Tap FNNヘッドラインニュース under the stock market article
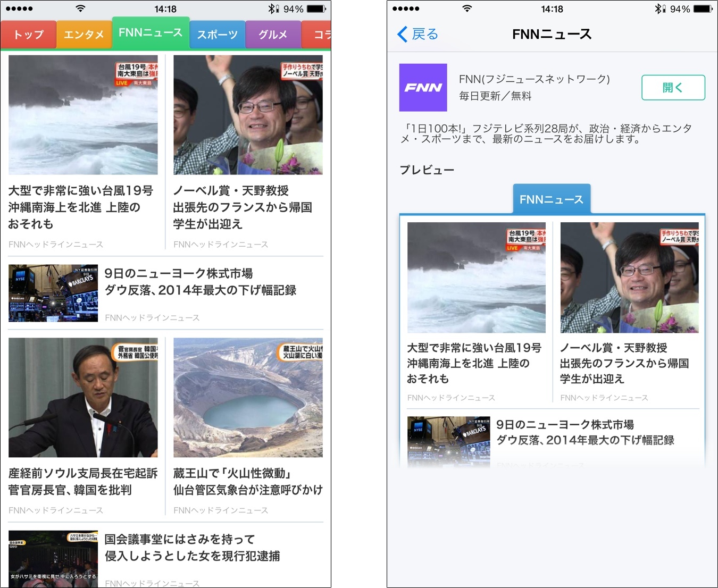This screenshot has width=718, height=588. click(152, 318)
